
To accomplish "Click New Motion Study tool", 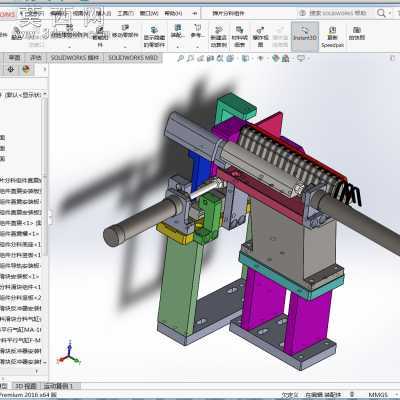I will pyautogui.click(x=218, y=36).
